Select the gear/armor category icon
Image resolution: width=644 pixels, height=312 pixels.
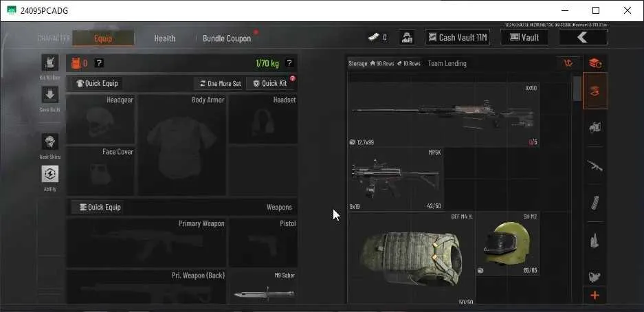click(595, 128)
